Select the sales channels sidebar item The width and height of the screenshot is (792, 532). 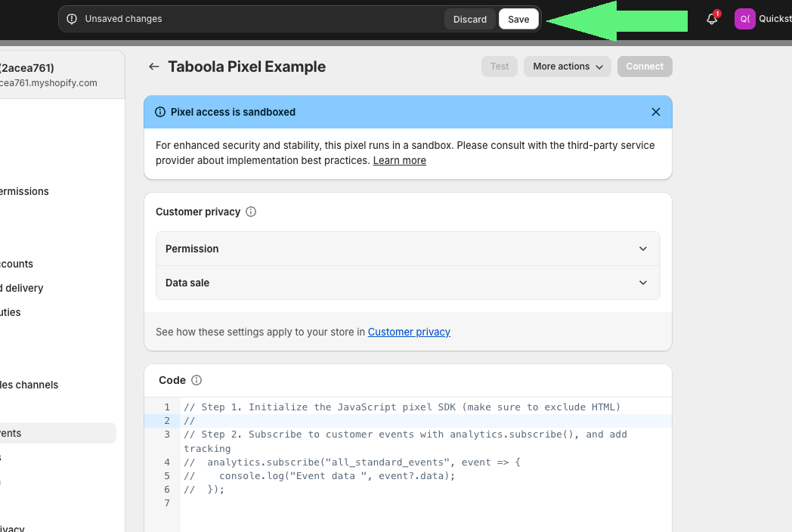(x=29, y=385)
